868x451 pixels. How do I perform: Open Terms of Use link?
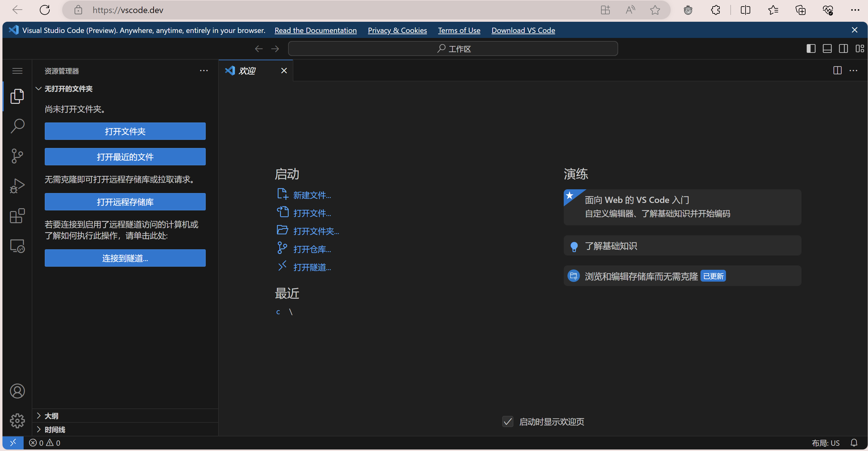459,30
